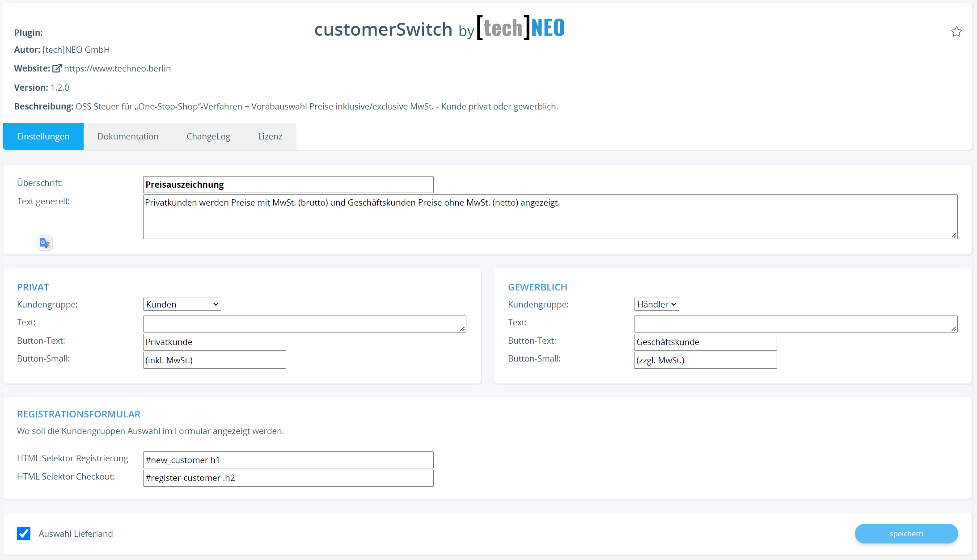Click the Google Translate icon
The image size is (977, 560).
(x=45, y=243)
